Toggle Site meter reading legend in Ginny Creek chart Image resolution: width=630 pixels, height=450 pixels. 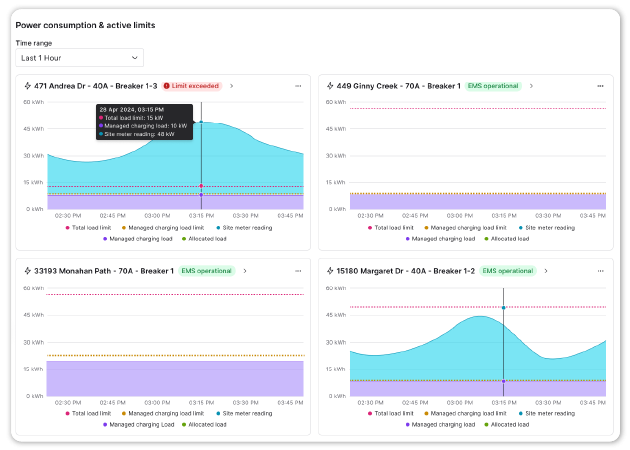(548, 228)
